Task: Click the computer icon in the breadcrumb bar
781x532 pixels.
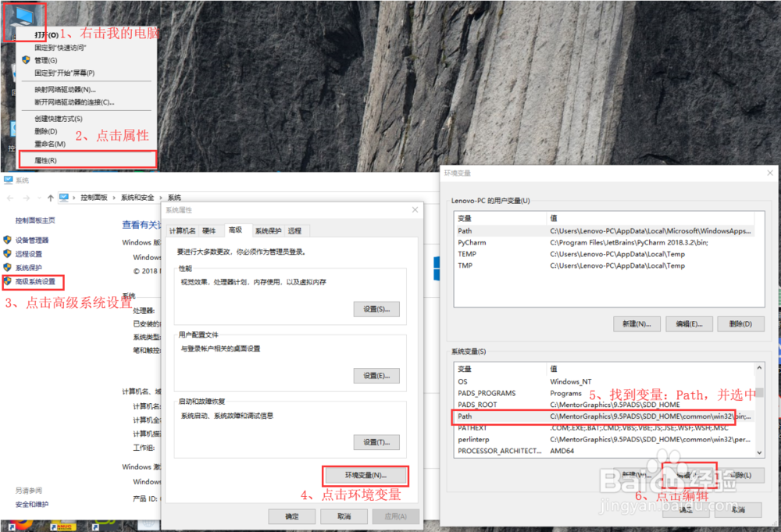Action: click(63, 197)
